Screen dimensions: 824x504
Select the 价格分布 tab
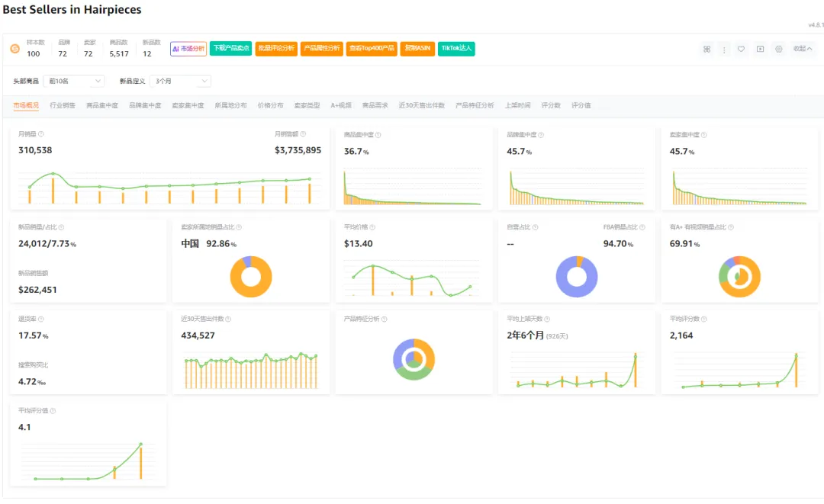tap(270, 105)
